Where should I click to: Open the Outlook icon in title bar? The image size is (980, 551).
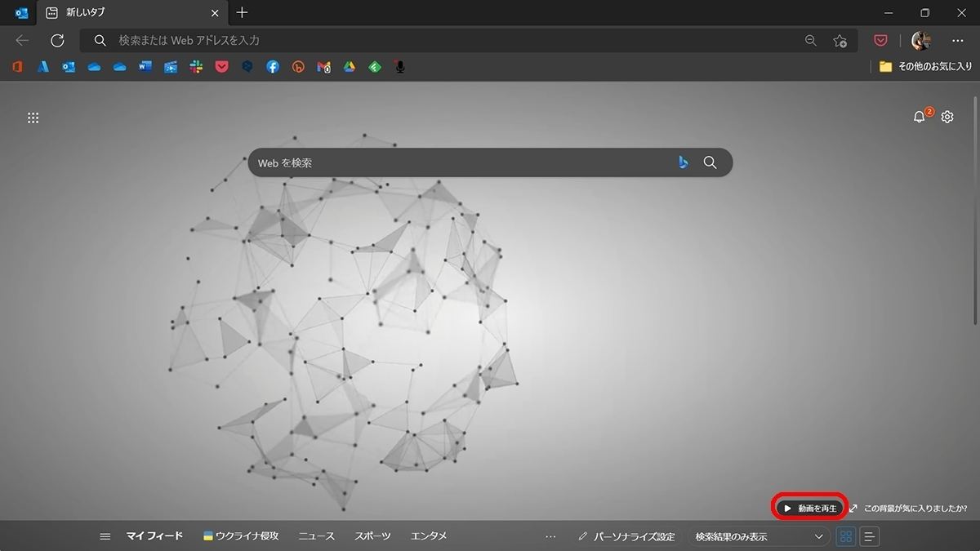[x=22, y=13]
